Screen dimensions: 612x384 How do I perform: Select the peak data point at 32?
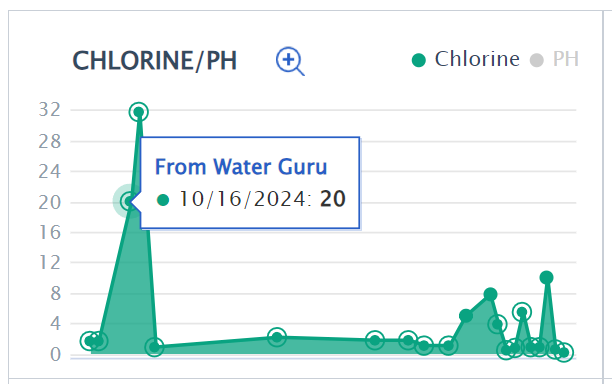(x=139, y=112)
